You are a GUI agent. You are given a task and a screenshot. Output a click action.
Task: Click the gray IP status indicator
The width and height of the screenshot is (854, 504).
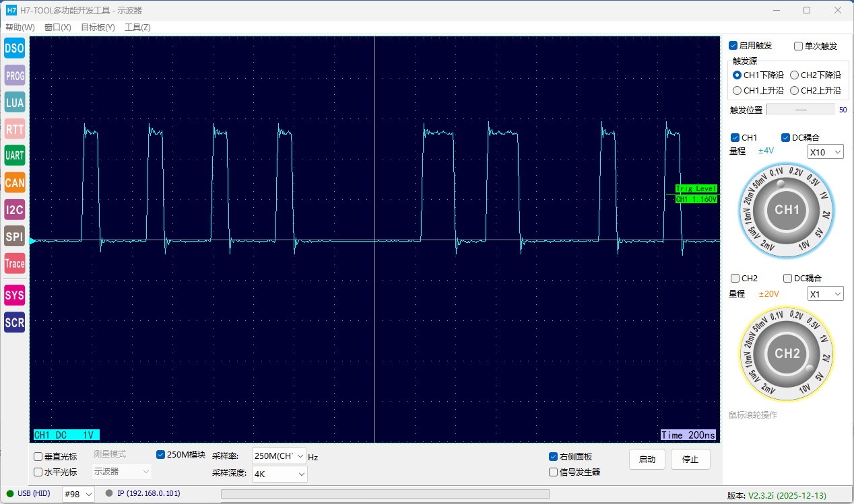point(109,493)
